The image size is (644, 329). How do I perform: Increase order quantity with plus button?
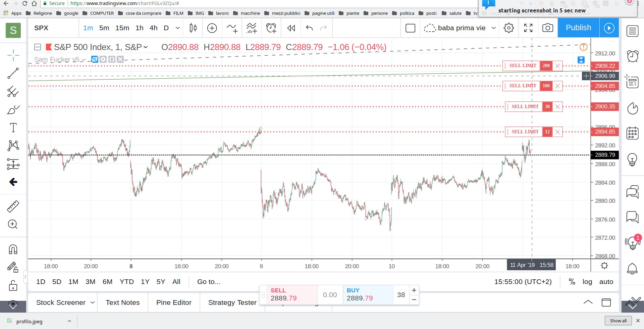pos(414,290)
